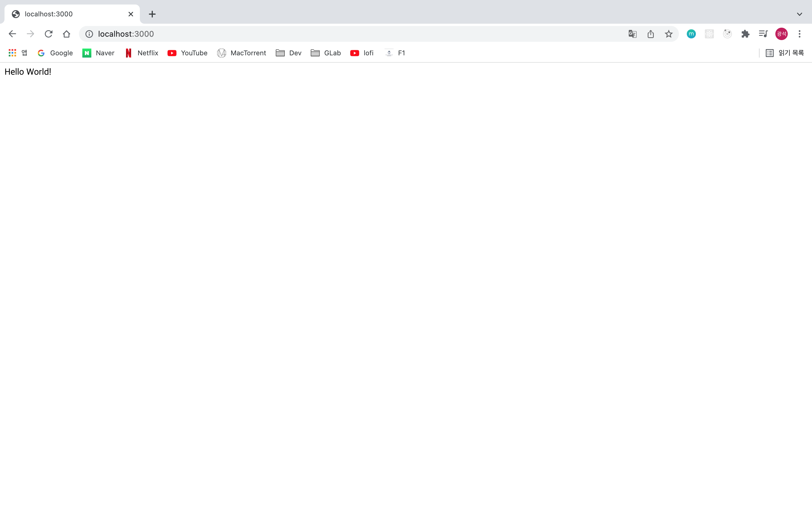Click the forward navigation arrow

(30, 34)
